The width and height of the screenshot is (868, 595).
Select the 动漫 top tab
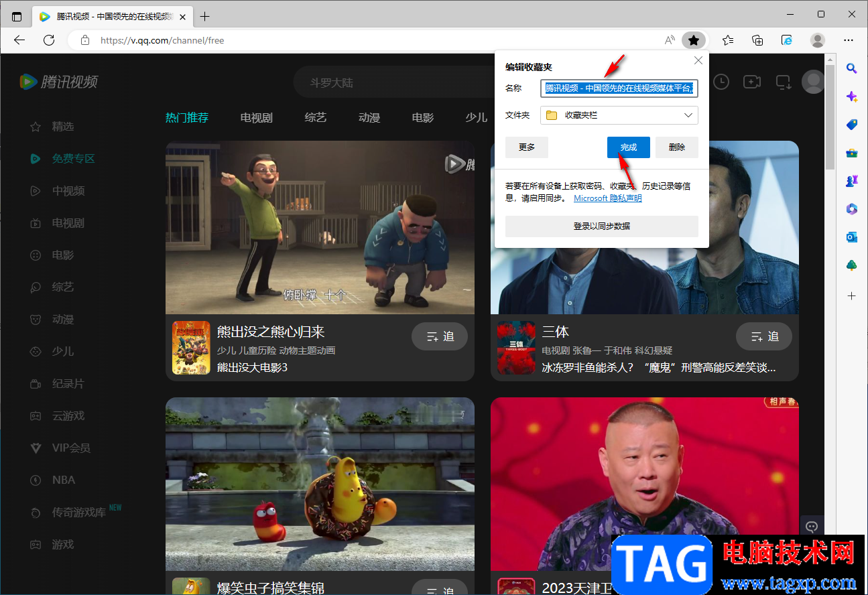tap(369, 118)
